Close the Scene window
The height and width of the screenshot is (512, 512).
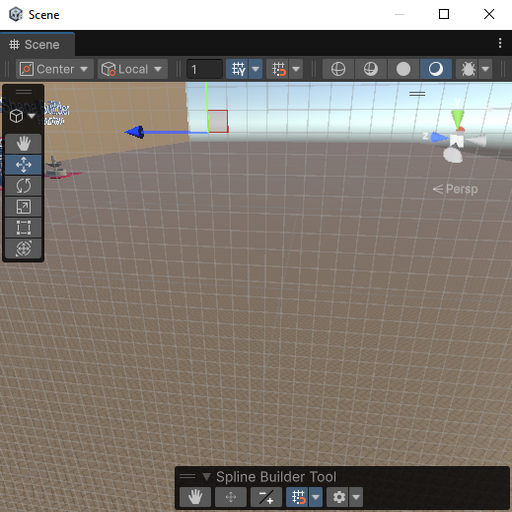(x=489, y=14)
